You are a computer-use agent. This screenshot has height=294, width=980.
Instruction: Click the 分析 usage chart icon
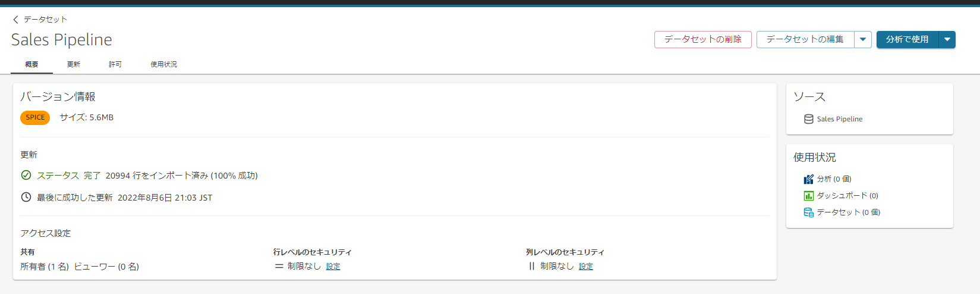tap(808, 179)
